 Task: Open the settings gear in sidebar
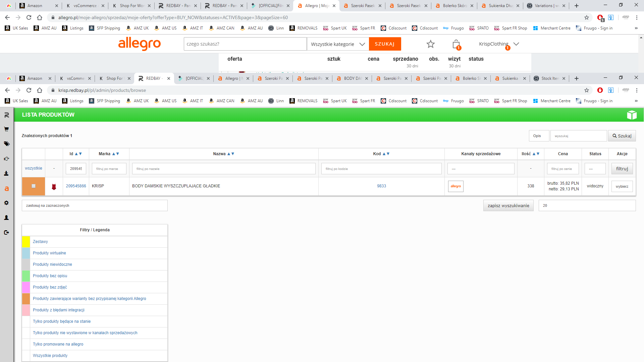[6, 203]
